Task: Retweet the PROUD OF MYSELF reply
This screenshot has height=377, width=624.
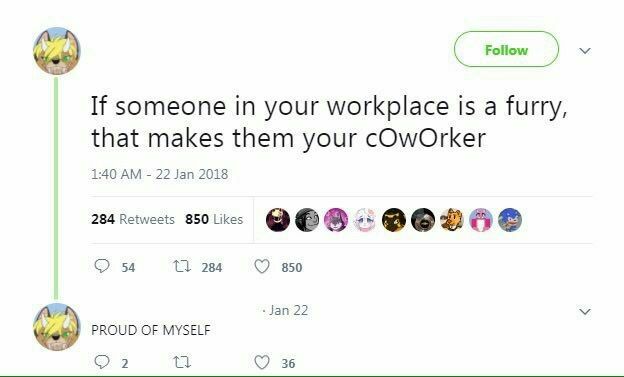Action: pos(183,362)
